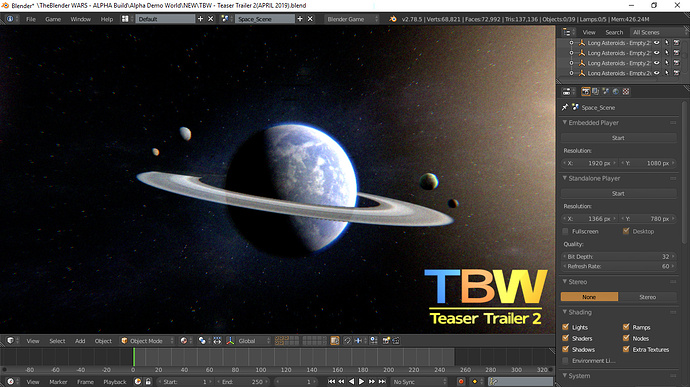Open the Help menu
This screenshot has height=387, width=690.
coord(107,19)
